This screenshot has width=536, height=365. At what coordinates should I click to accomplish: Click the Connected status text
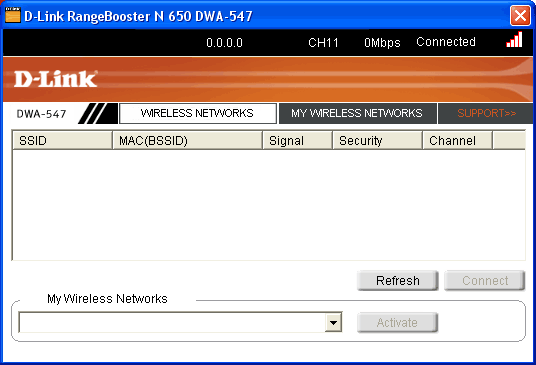tap(446, 42)
